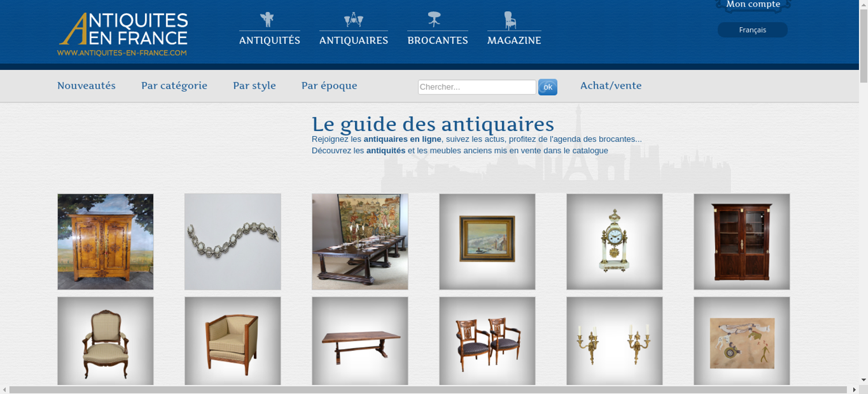Expand the Par époque menu
Image resolution: width=868 pixels, height=394 pixels.
tap(329, 85)
